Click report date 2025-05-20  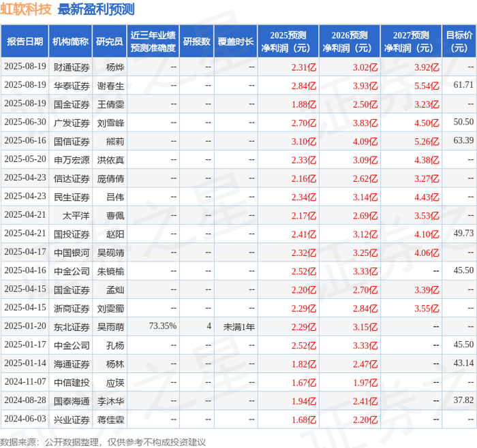coord(25,159)
